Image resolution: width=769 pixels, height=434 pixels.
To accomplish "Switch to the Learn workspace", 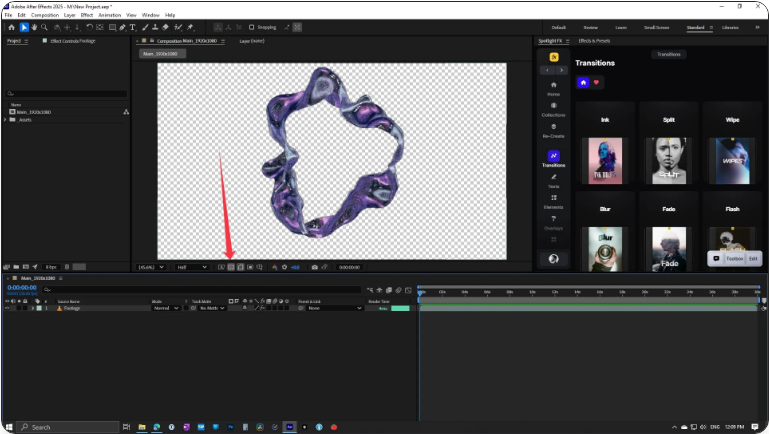I will point(621,27).
